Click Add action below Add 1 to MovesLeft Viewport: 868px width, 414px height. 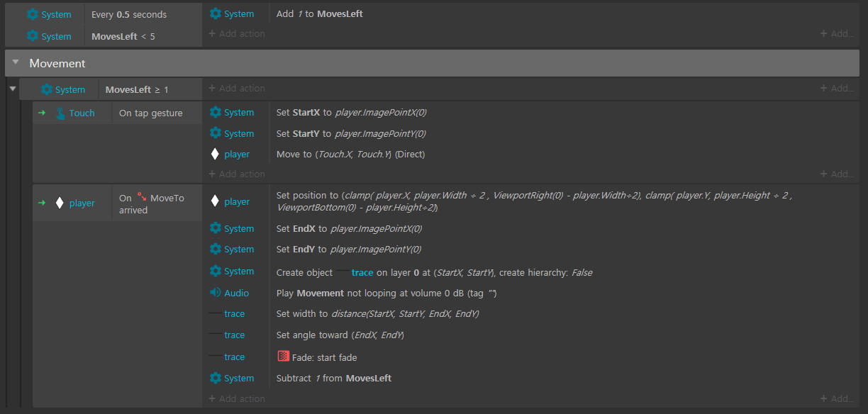pos(237,34)
